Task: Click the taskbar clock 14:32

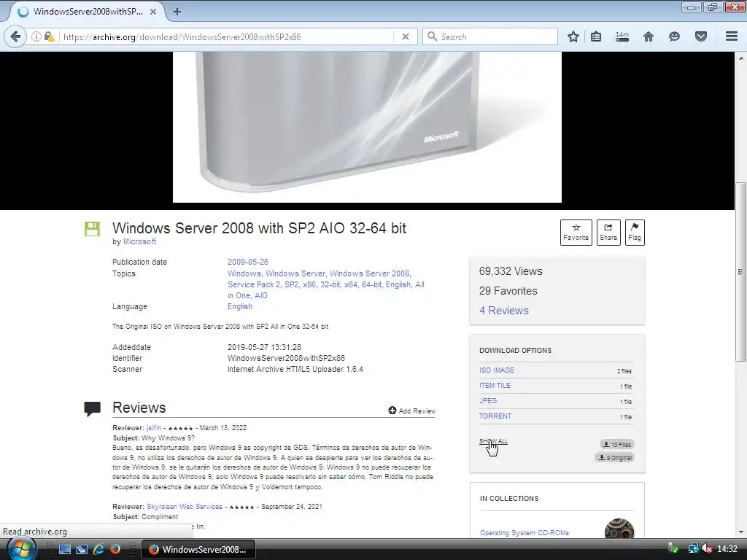Action: pyautogui.click(x=727, y=549)
